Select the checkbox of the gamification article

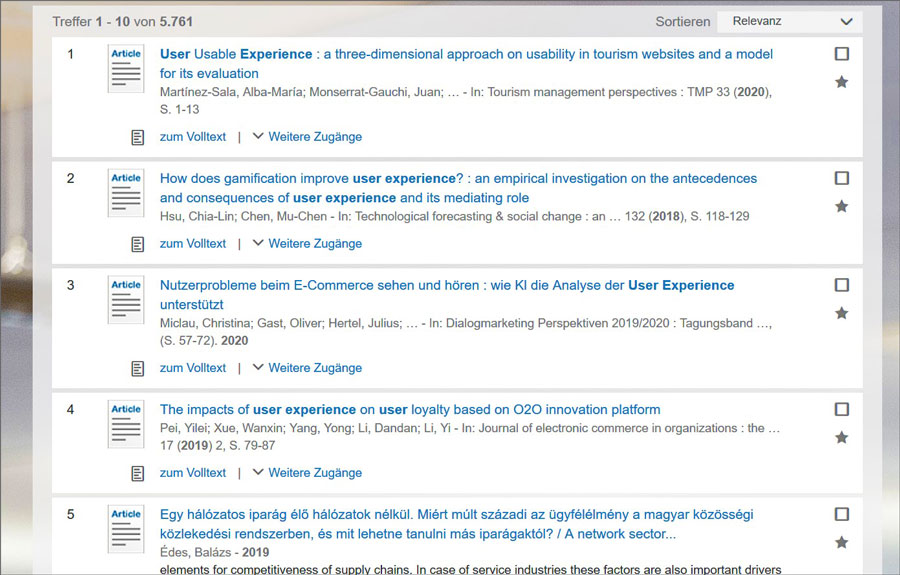coord(841,178)
